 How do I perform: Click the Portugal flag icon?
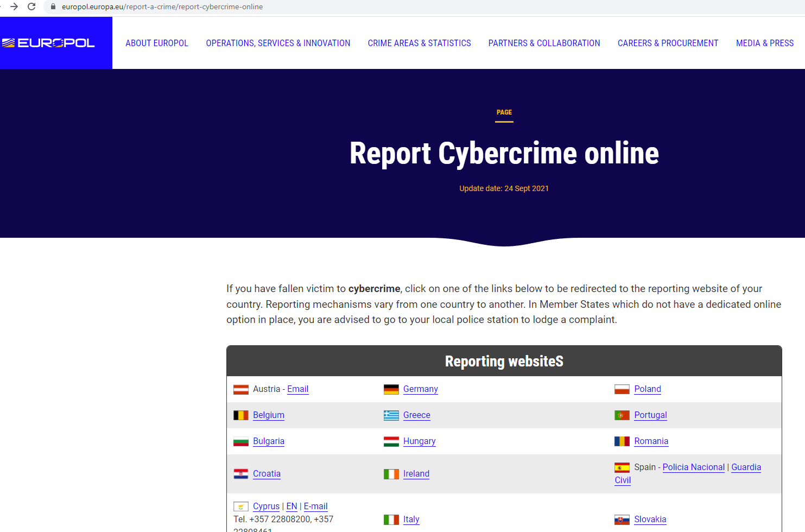coord(622,415)
